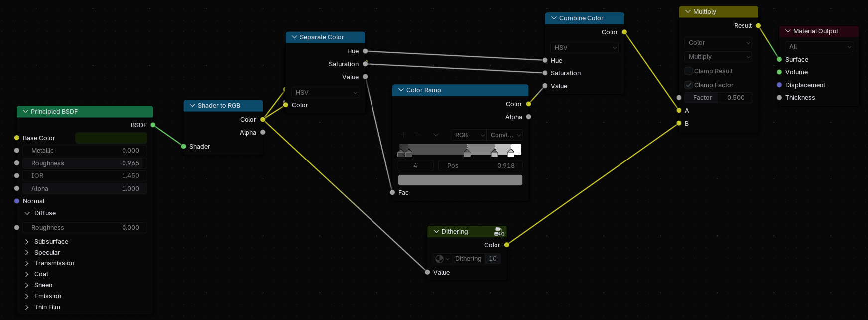The width and height of the screenshot is (868, 320).
Task: Click the Color Ramp Fac input socket
Action: click(x=392, y=193)
